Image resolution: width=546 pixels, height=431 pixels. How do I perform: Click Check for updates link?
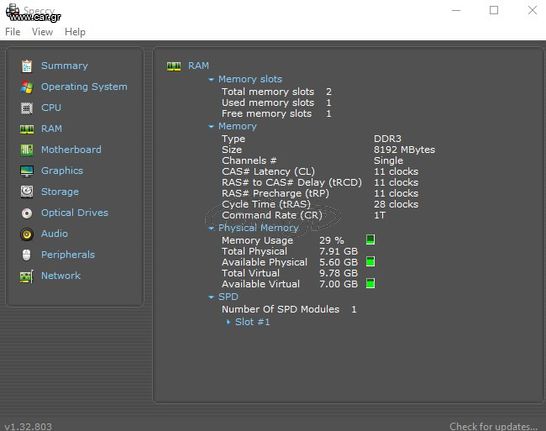coord(493,426)
